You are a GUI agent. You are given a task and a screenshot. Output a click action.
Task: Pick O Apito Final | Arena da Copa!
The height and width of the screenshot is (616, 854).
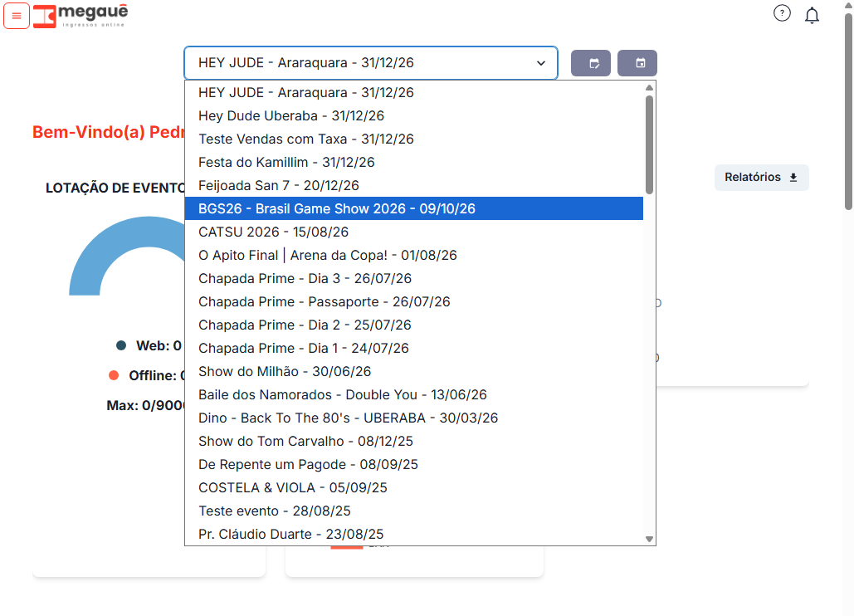coord(414,256)
